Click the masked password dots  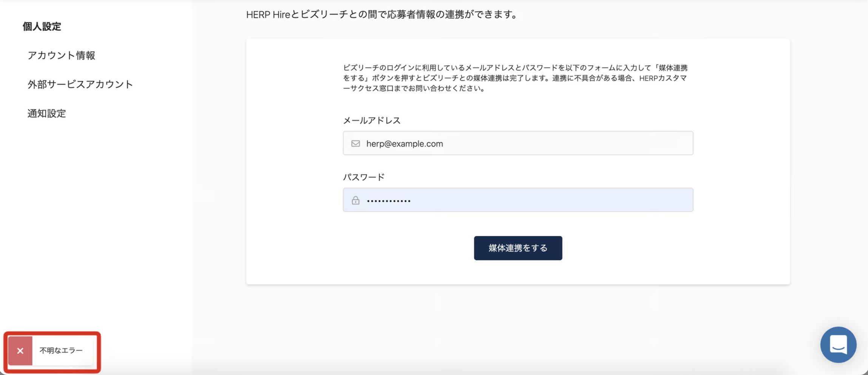(388, 201)
